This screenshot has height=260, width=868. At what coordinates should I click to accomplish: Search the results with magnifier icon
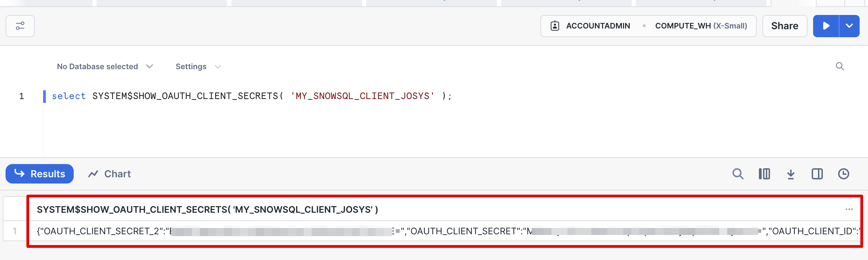[x=738, y=174]
